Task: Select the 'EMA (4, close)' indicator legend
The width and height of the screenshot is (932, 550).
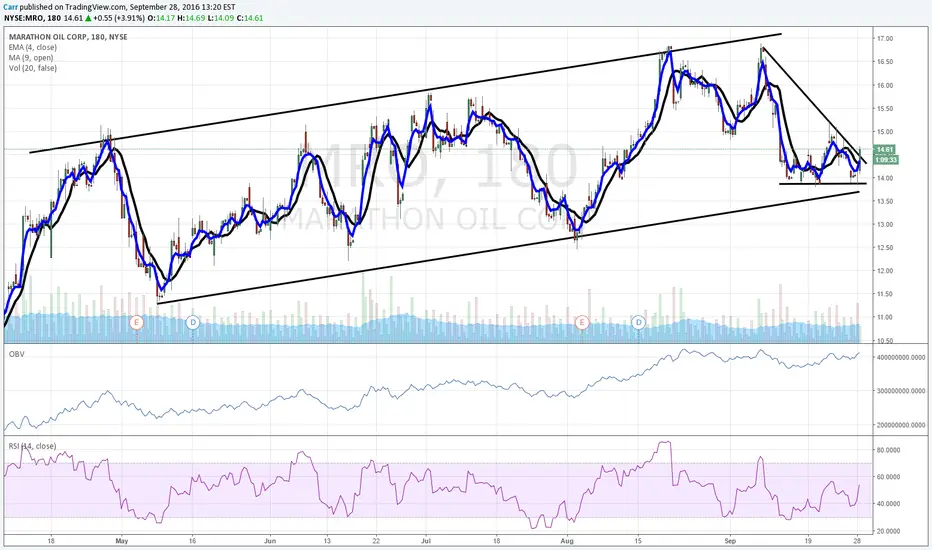Action: (x=33, y=48)
